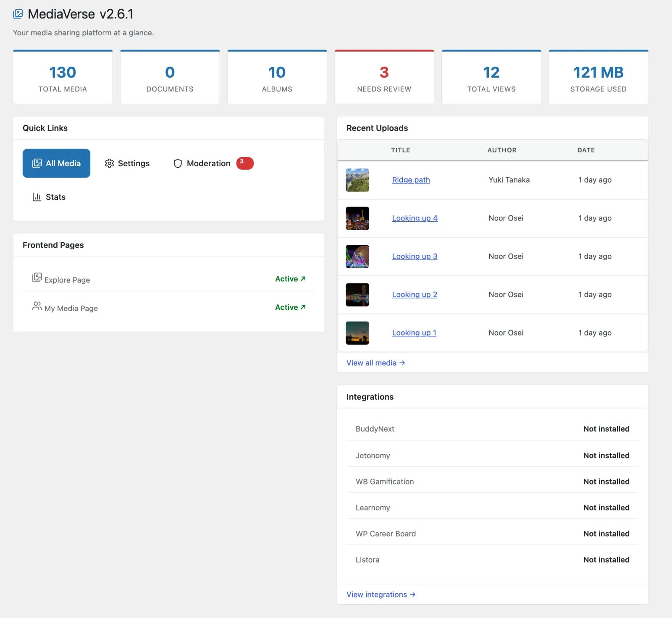Viewport: 672px width, 618px height.
Task: Click the shield icon beside Moderation
Action: pos(178,163)
